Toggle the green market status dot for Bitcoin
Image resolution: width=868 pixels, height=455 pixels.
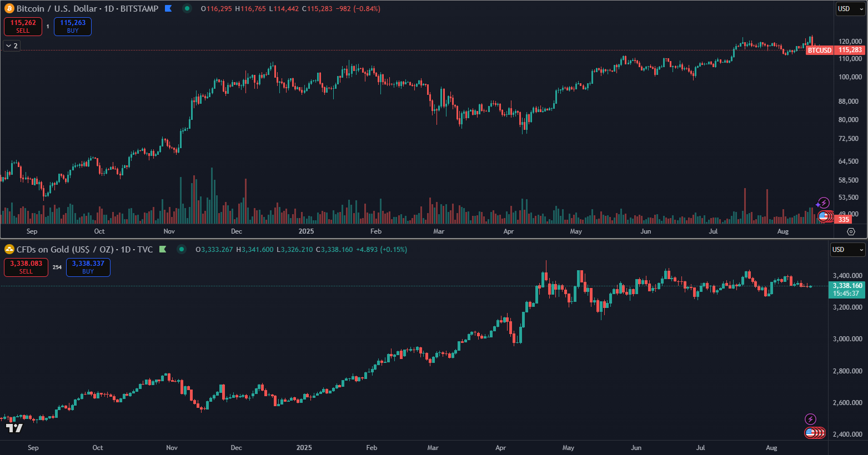tap(187, 9)
